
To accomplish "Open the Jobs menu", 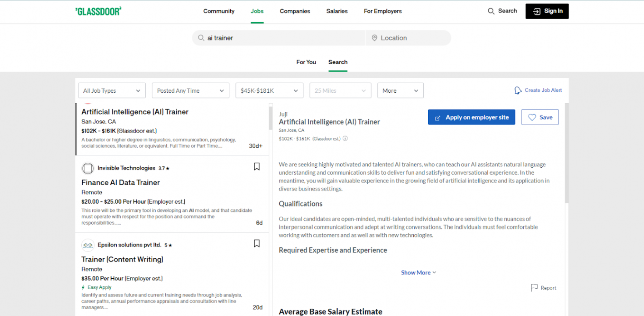I will [x=257, y=11].
